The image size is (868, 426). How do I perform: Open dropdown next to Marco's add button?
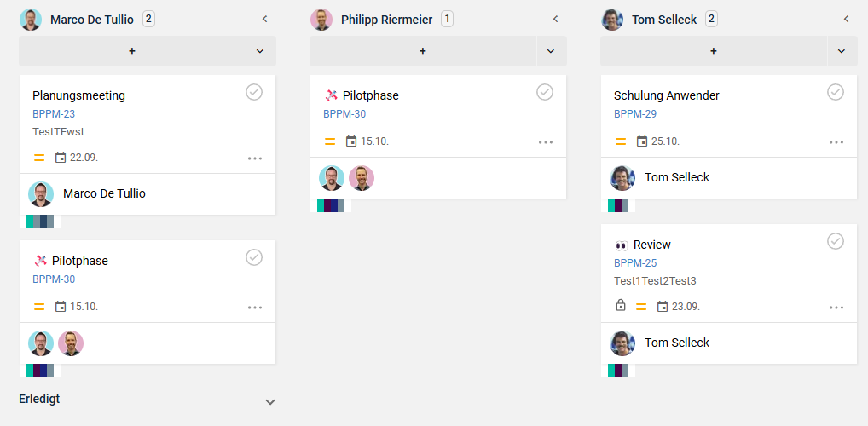260,51
